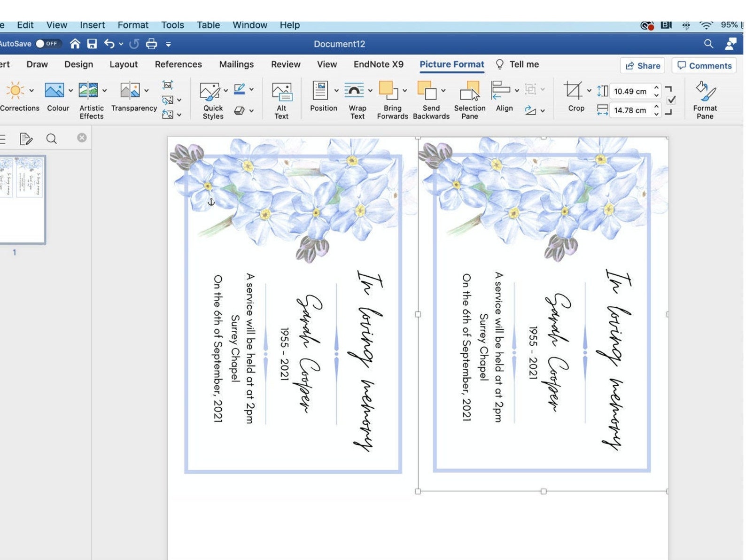The image size is (746, 560).
Task: Expand the Colour dropdown arrow
Action: click(x=70, y=90)
